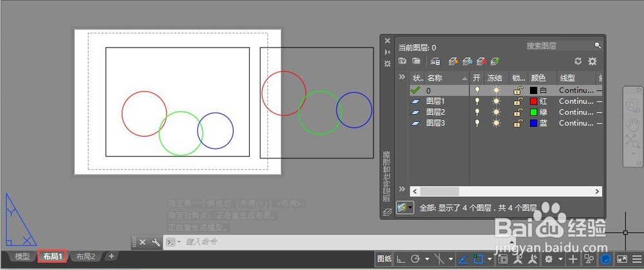Click the 冻结 column header
The image size is (644, 270).
pyautogui.click(x=497, y=78)
